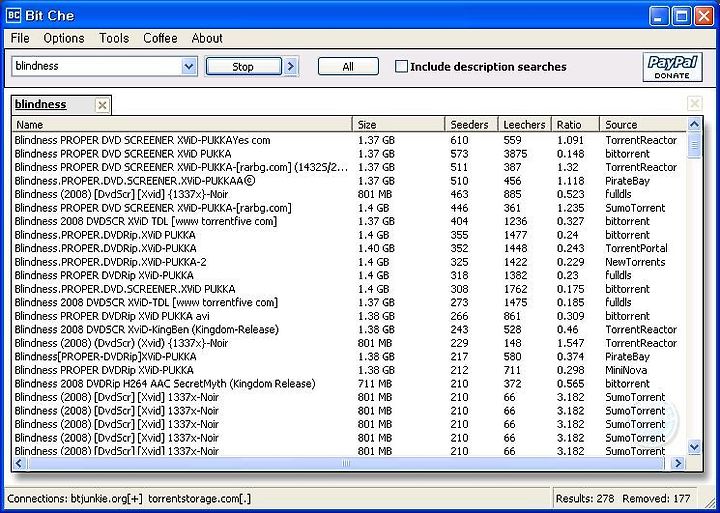
Task: Click ratio value 1.547
Action: pyautogui.click(x=570, y=343)
